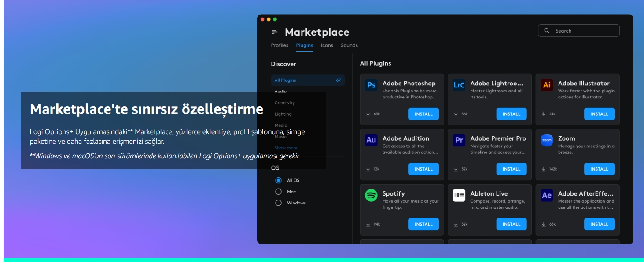The width and height of the screenshot is (644, 262).
Task: Click the 24k download count on the Illustrator card
Action: point(552,114)
